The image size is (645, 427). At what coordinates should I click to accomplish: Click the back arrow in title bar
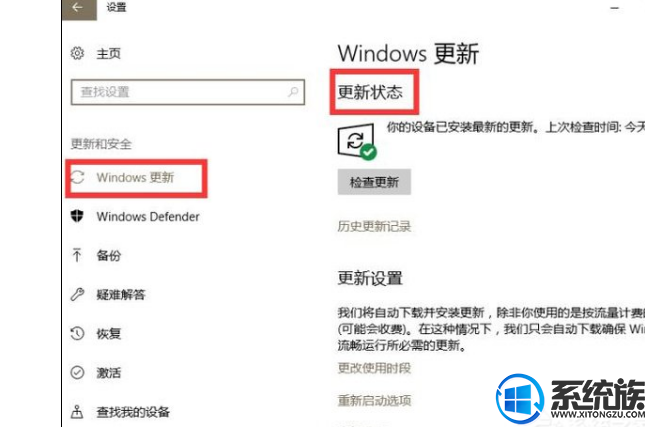point(79,8)
